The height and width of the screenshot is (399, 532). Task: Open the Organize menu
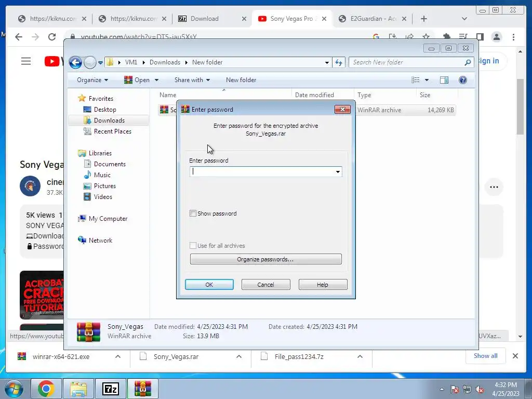tap(92, 80)
